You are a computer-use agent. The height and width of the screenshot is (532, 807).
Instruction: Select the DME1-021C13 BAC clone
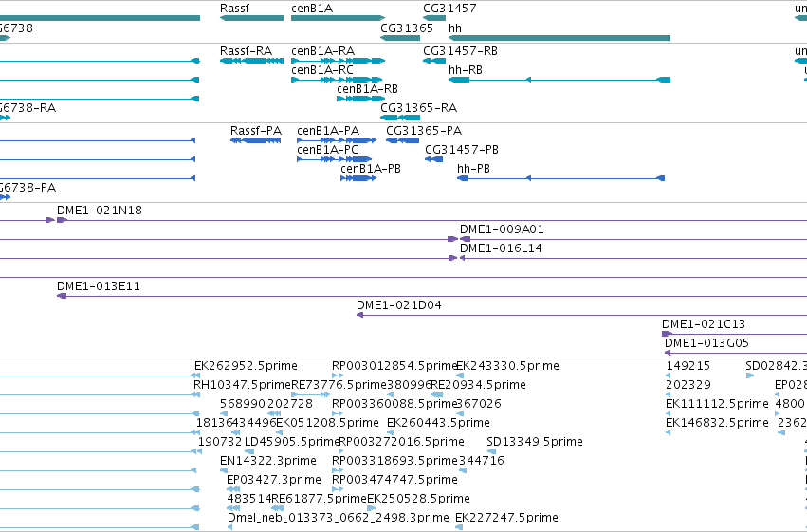pos(734,335)
